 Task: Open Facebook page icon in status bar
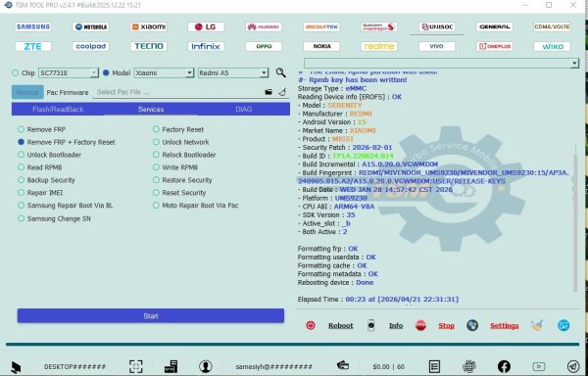pos(504,366)
